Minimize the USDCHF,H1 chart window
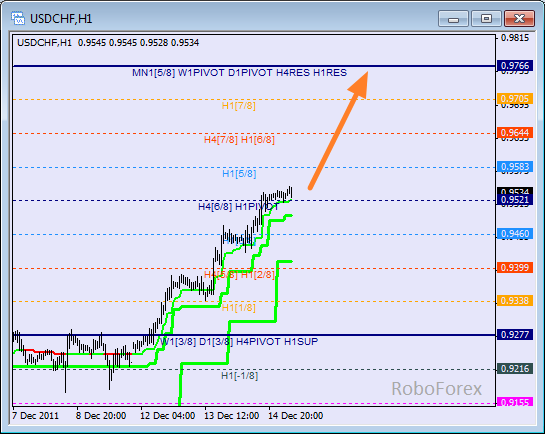This screenshot has height=434, width=545. (x=453, y=19)
